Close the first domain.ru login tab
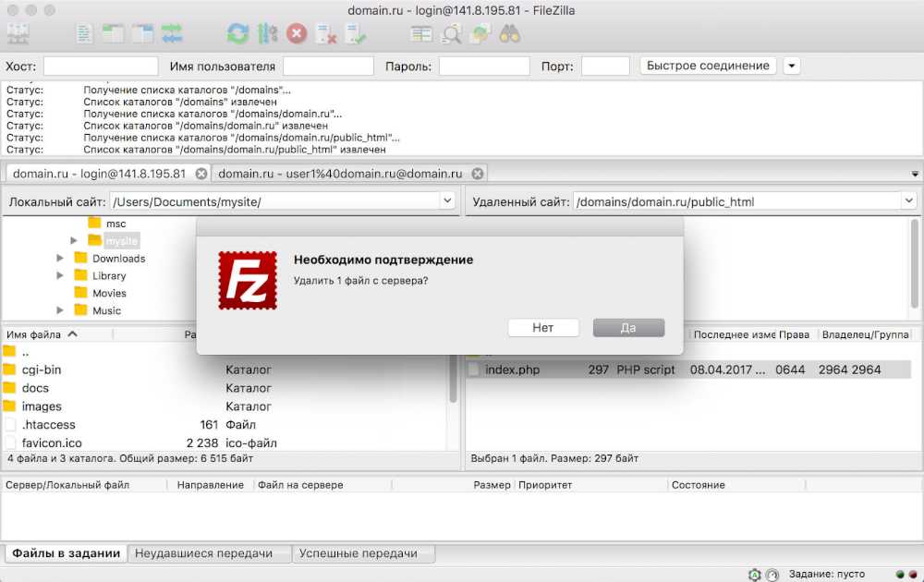Screen dimensions: 924x582 201,174
